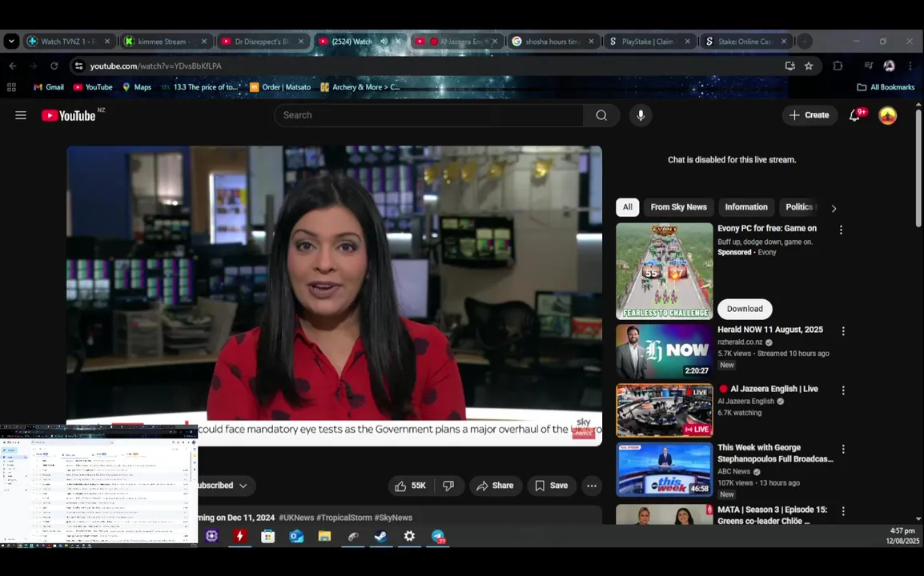Open the All Bookmarks folder
Screen dimensions: 924x576
click(x=886, y=87)
